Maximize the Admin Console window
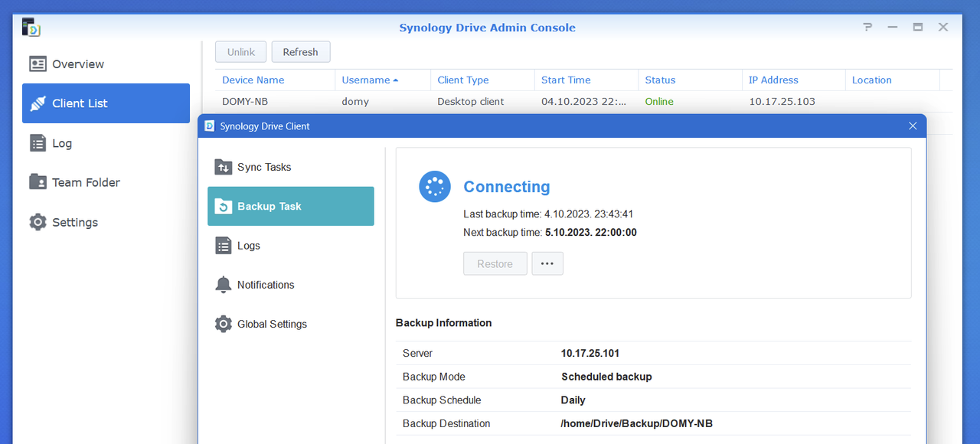This screenshot has width=980, height=444. [918, 27]
